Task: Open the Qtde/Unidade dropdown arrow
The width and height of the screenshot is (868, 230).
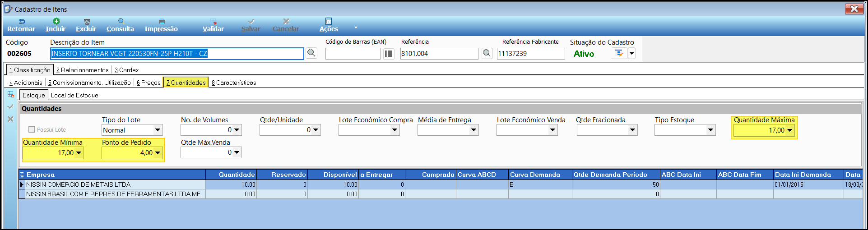Action: point(316,130)
